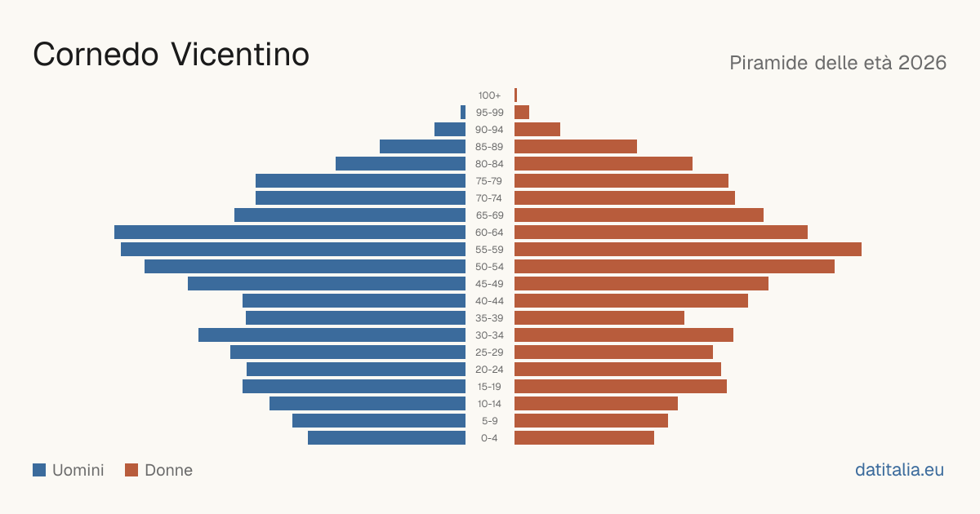Select the women's 85-89 bar
The width and height of the screenshot is (980, 514).
point(576,147)
